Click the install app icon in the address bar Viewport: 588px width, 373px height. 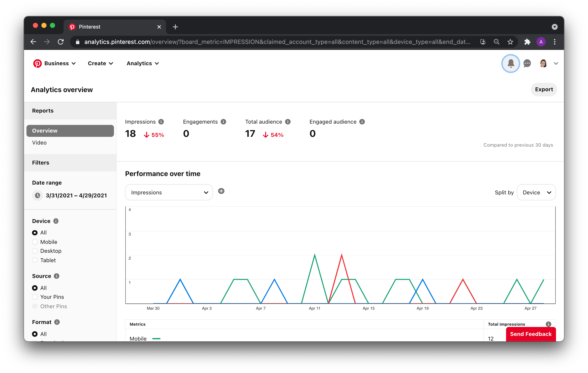483,42
